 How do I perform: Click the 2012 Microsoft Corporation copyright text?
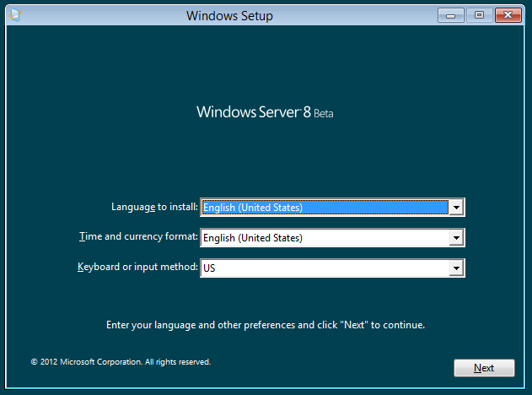click(121, 362)
